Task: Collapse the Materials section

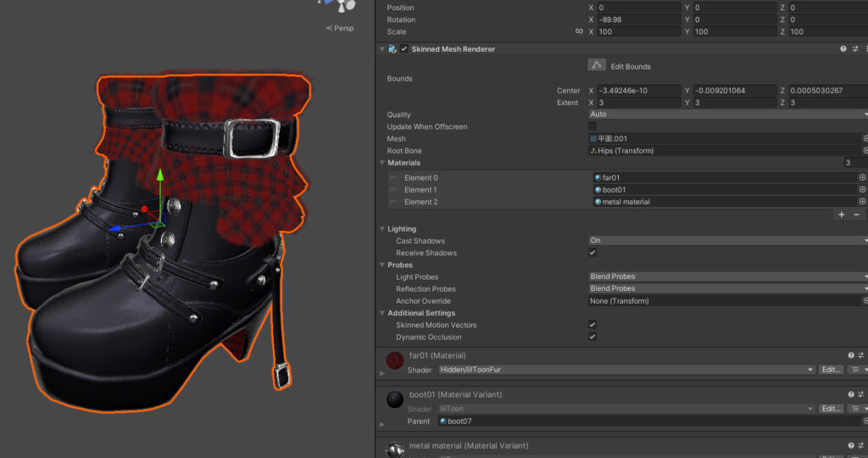Action: [x=382, y=163]
